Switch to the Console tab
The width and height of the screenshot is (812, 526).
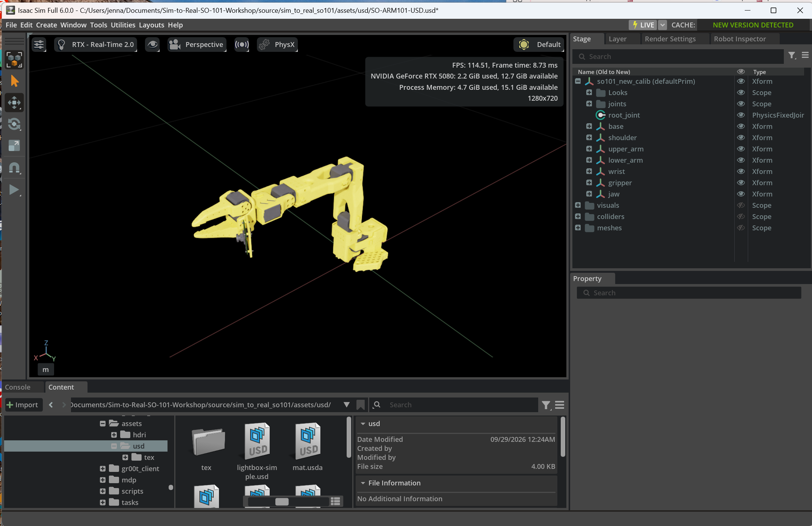18,387
